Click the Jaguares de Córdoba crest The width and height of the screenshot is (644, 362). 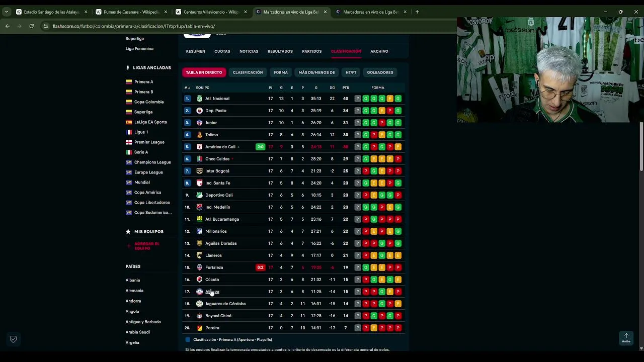coord(199,304)
